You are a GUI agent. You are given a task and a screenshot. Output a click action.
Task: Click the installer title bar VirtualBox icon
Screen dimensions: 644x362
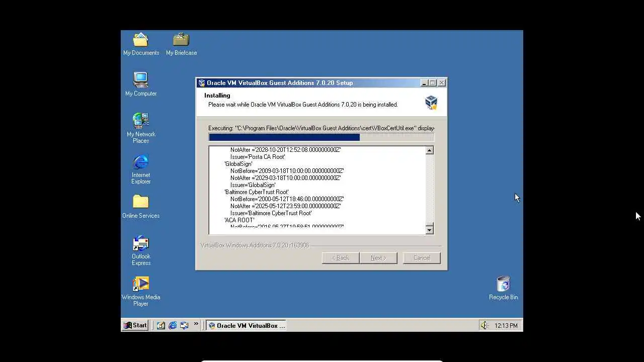202,83
